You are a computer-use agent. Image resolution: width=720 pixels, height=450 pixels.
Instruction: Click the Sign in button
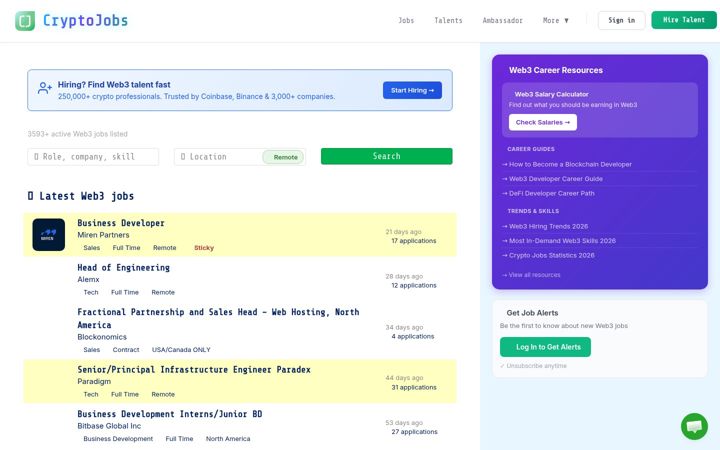pos(621,20)
